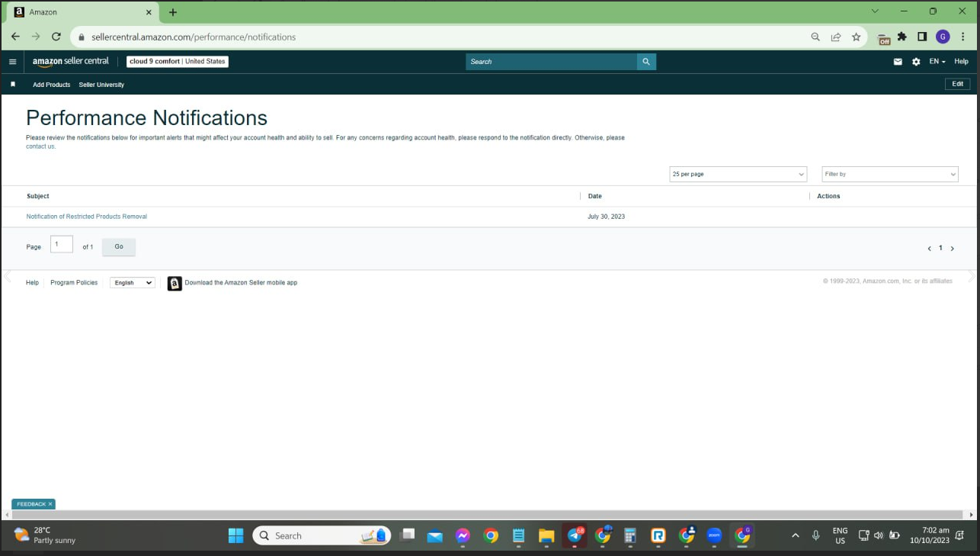Open the English language selector in footer
The width and height of the screenshot is (980, 556).
point(133,283)
